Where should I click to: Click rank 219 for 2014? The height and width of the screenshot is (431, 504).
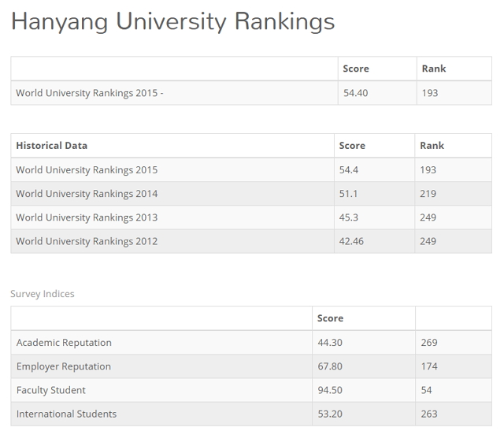(428, 194)
